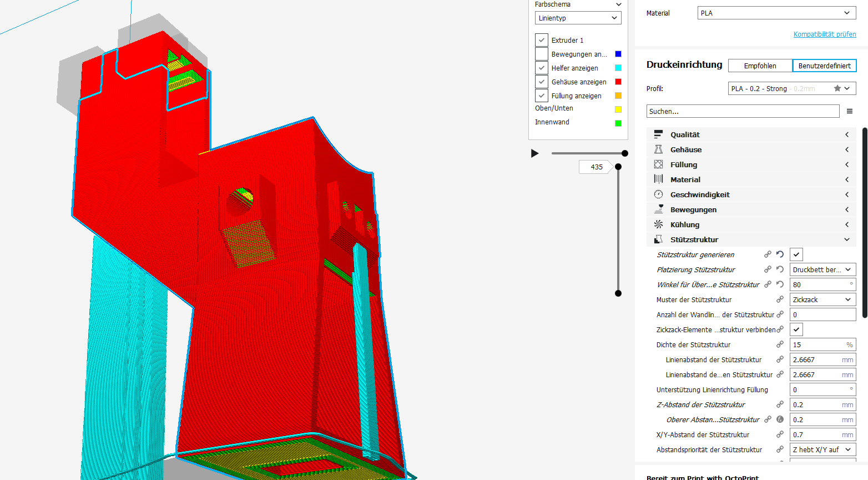868x480 pixels.
Task: Click the red Gehäuse color swatch
Action: [618, 82]
